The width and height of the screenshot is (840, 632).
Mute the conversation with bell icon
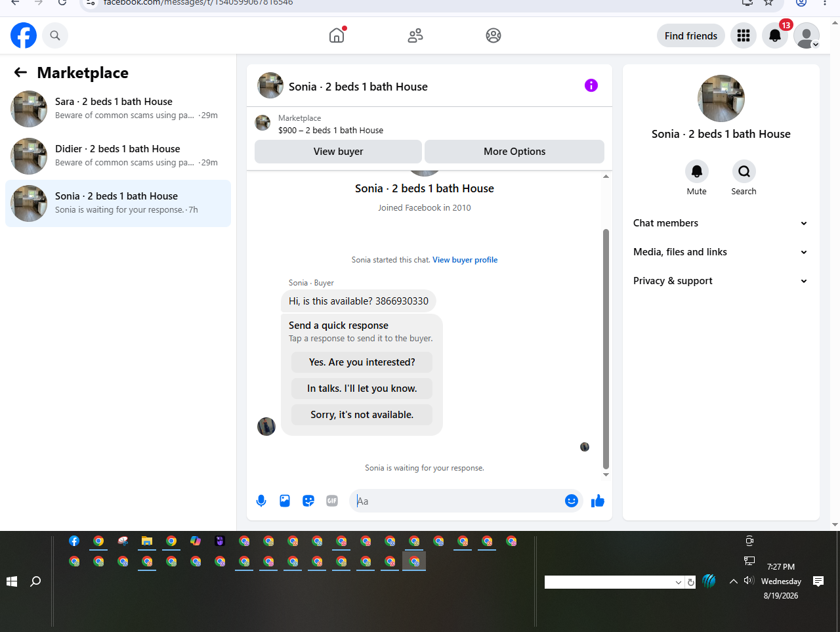point(697,171)
